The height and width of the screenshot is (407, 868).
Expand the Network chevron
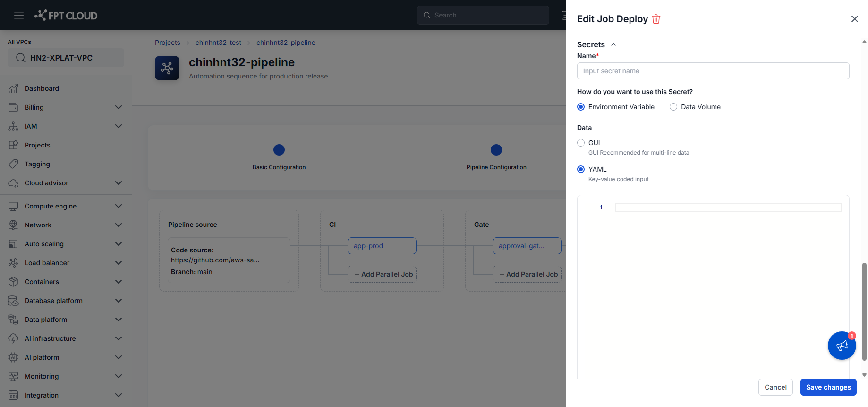pyautogui.click(x=119, y=225)
